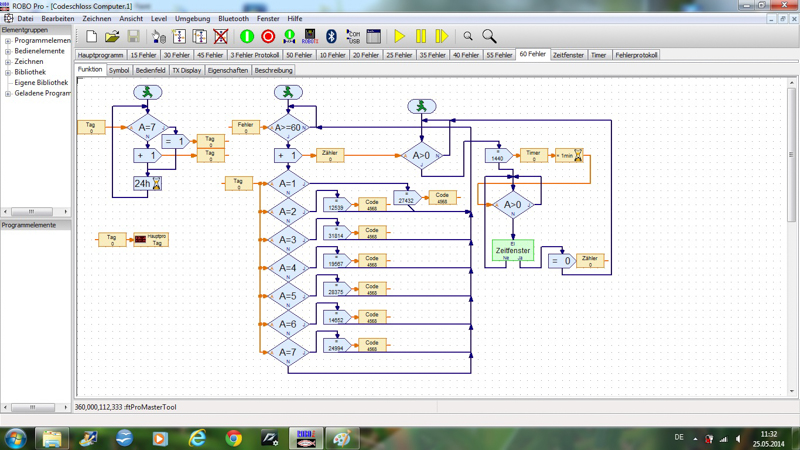Expand the Programmelemente tree group
This screenshot has height=450, width=800.
(x=8, y=41)
